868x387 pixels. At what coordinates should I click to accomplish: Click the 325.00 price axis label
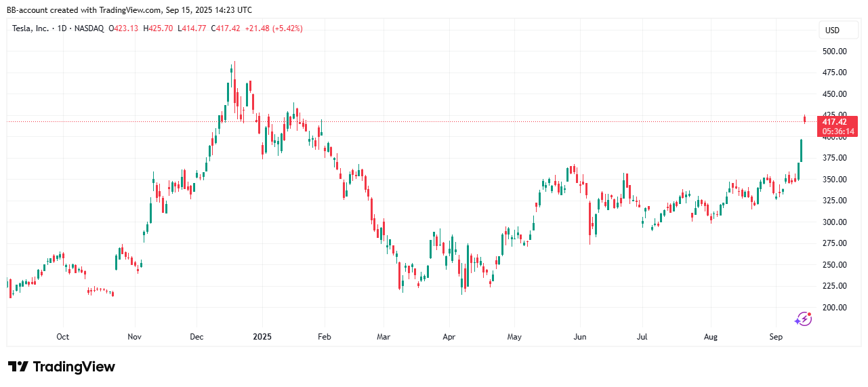tap(835, 201)
